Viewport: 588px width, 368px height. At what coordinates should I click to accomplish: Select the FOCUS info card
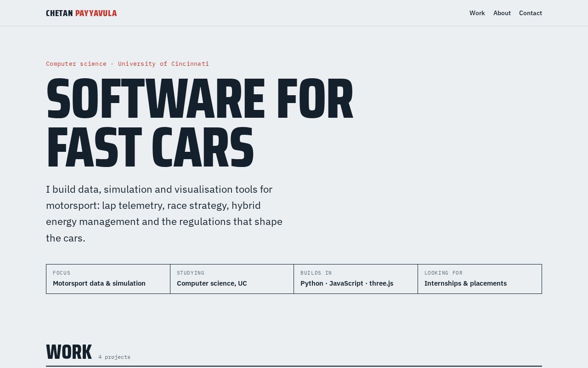click(x=108, y=279)
